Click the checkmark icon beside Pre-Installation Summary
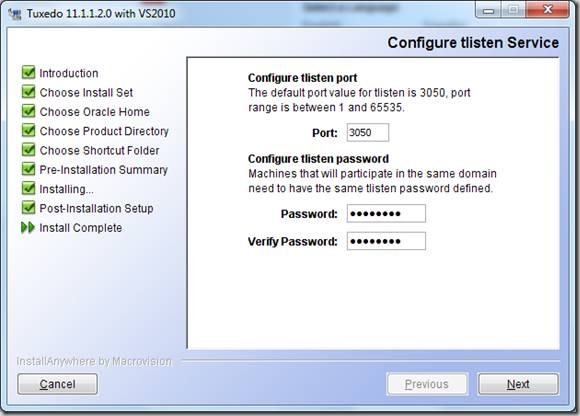 coord(28,169)
